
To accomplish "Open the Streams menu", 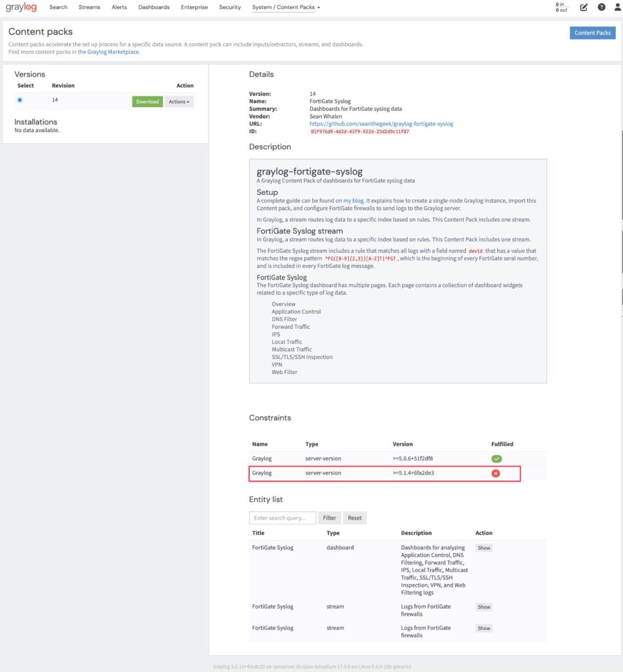I will (89, 7).
